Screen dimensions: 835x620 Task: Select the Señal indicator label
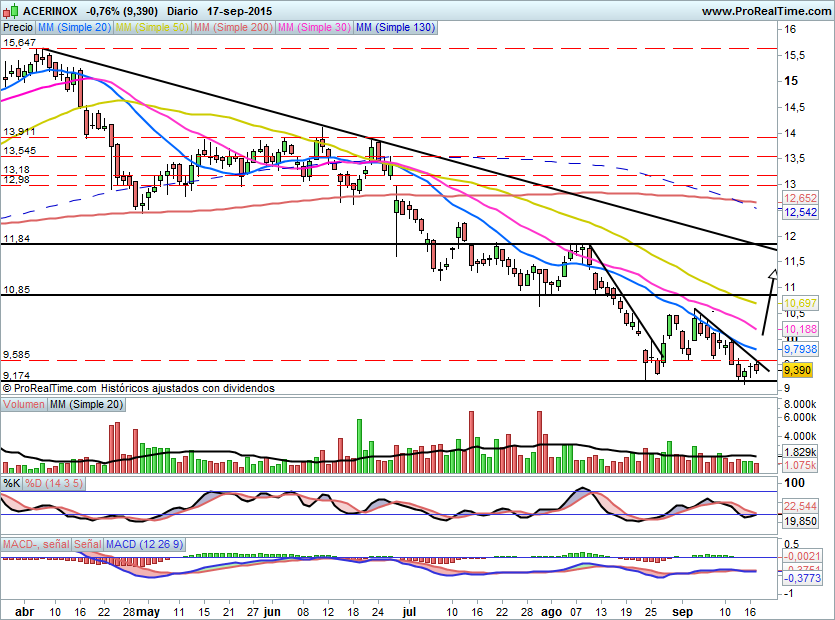(87, 545)
